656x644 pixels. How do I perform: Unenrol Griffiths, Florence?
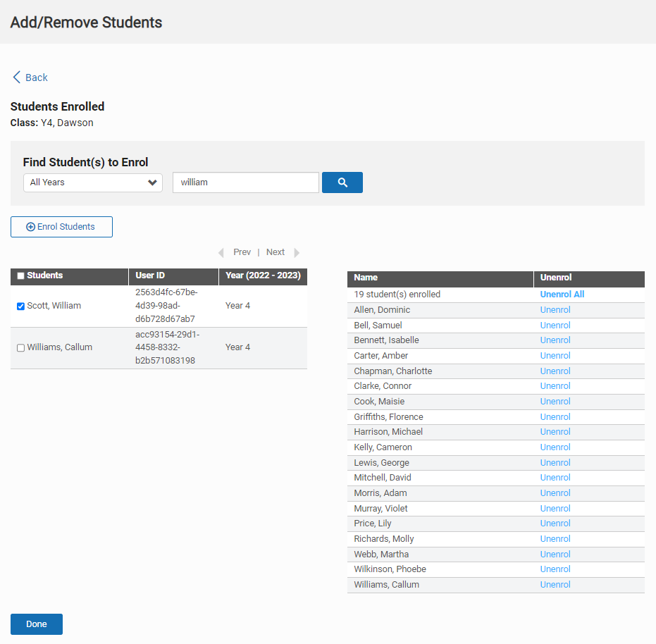[x=555, y=417]
